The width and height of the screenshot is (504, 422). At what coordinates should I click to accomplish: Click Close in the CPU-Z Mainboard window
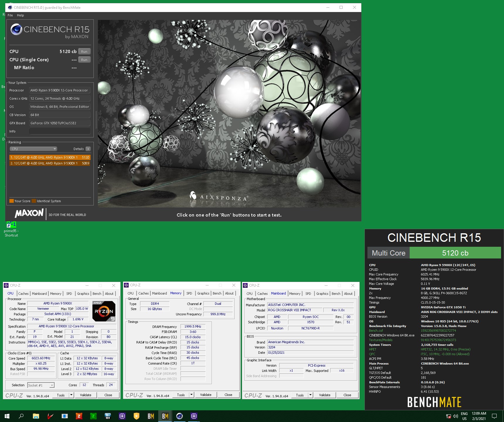(347, 395)
